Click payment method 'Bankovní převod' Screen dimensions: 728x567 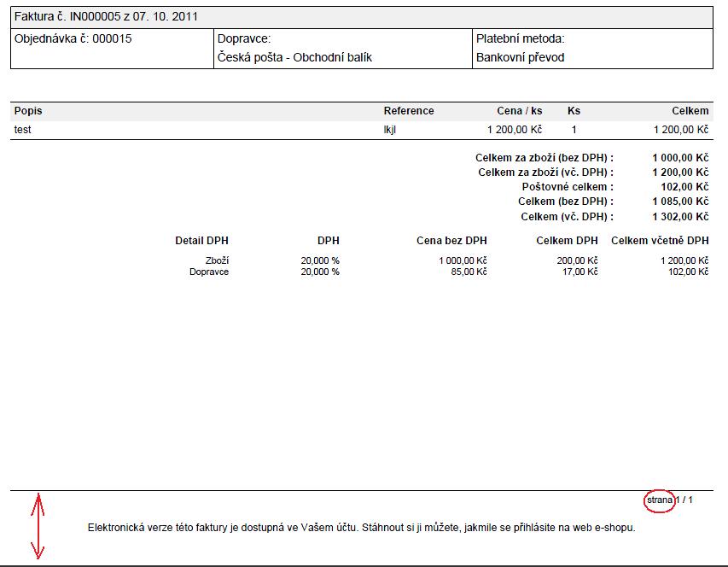pyautogui.click(x=520, y=57)
